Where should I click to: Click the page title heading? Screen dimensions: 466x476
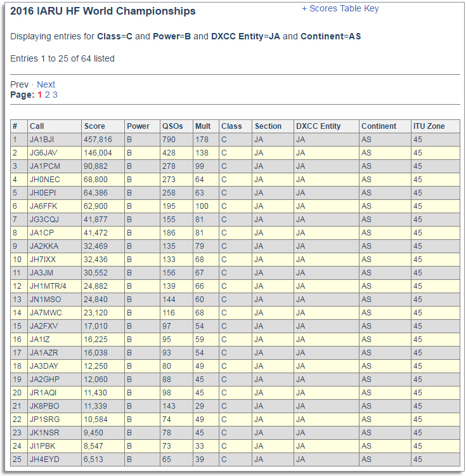pyautogui.click(x=103, y=11)
